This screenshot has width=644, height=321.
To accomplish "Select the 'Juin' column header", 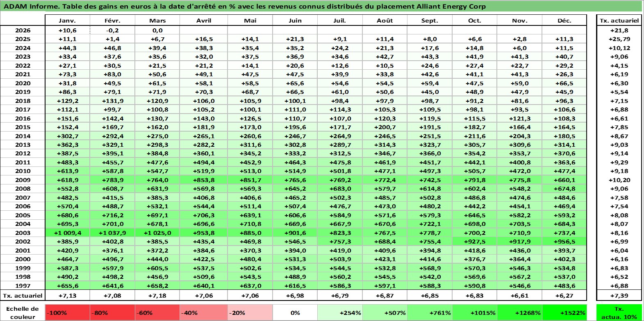I will coord(295,20).
